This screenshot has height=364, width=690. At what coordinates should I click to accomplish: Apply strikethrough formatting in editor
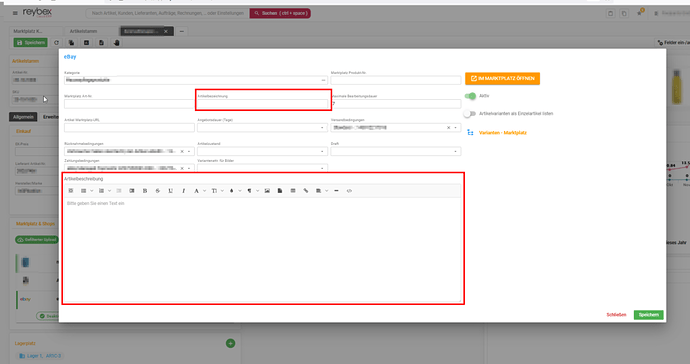tap(158, 191)
